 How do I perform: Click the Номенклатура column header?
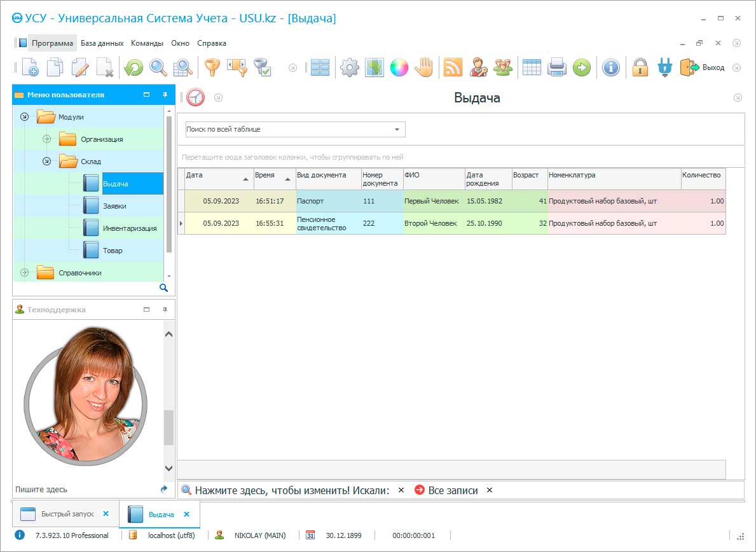point(614,179)
